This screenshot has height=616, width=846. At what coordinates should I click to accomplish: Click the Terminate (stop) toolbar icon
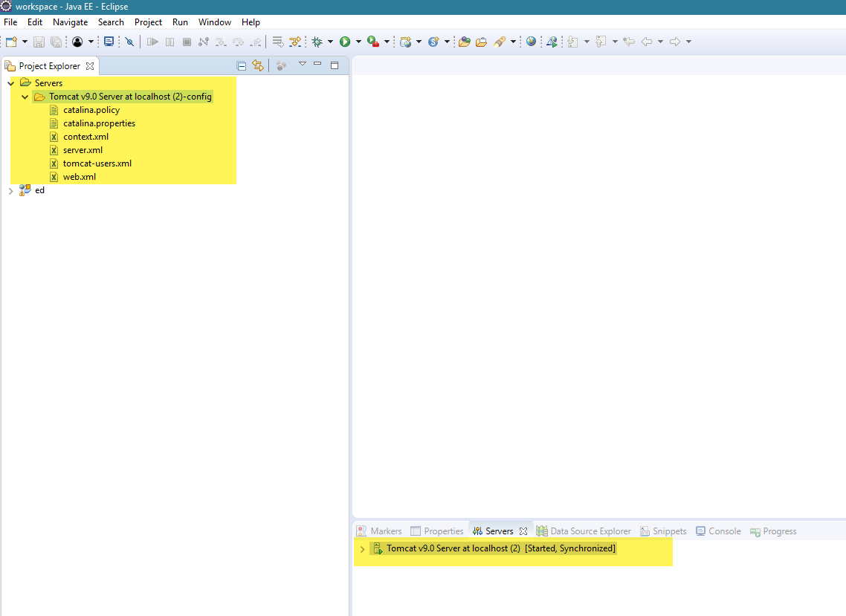click(187, 42)
